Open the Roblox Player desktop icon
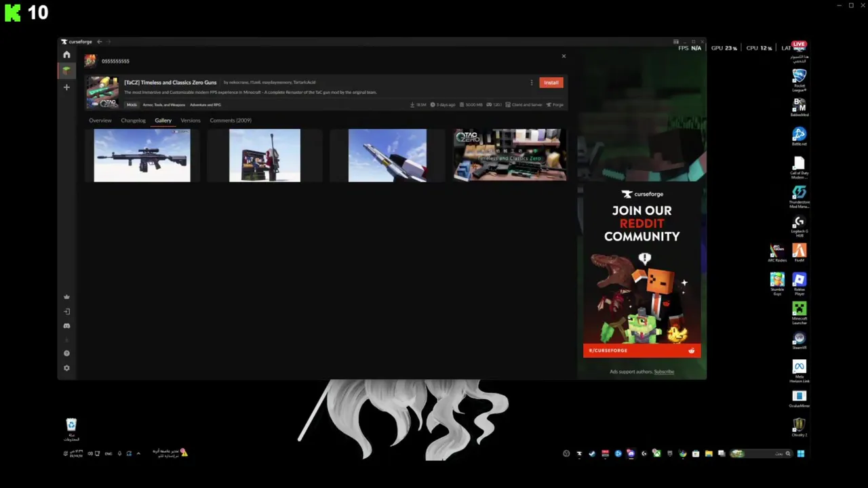Screen dimensions: 868x488 [x=800, y=284]
